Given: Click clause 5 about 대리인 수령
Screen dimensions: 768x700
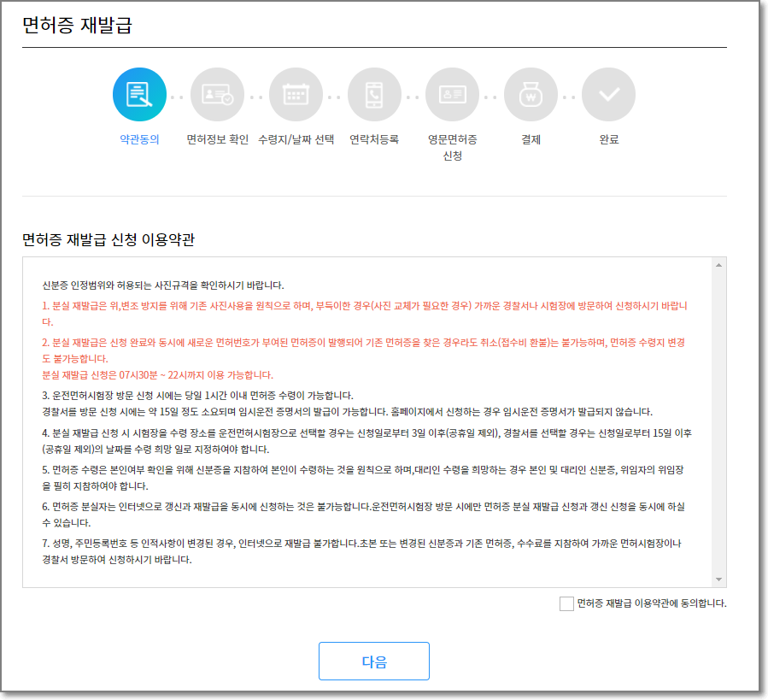Looking at the screenshot, I should 363,478.
